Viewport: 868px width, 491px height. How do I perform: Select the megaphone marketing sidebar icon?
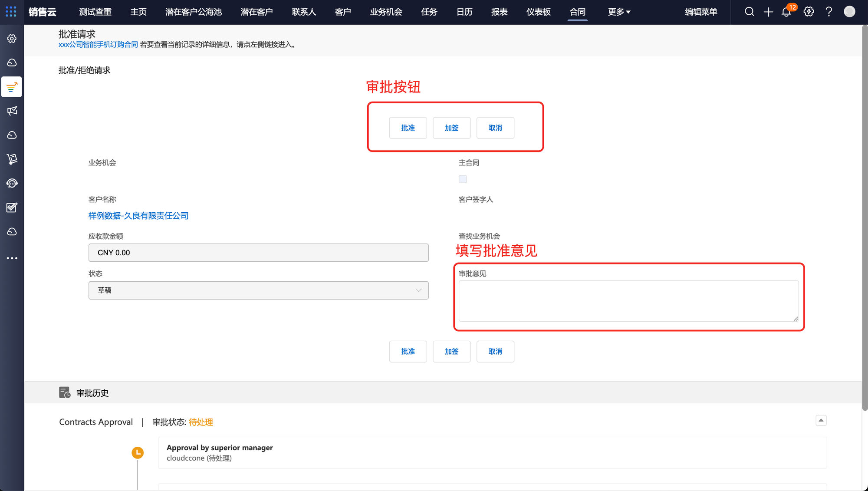[x=12, y=111]
